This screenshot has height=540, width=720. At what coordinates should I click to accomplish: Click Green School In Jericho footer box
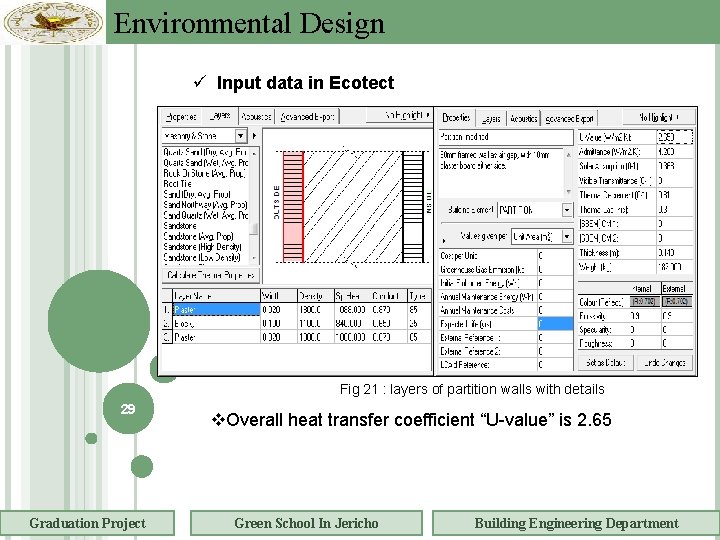pyautogui.click(x=306, y=523)
